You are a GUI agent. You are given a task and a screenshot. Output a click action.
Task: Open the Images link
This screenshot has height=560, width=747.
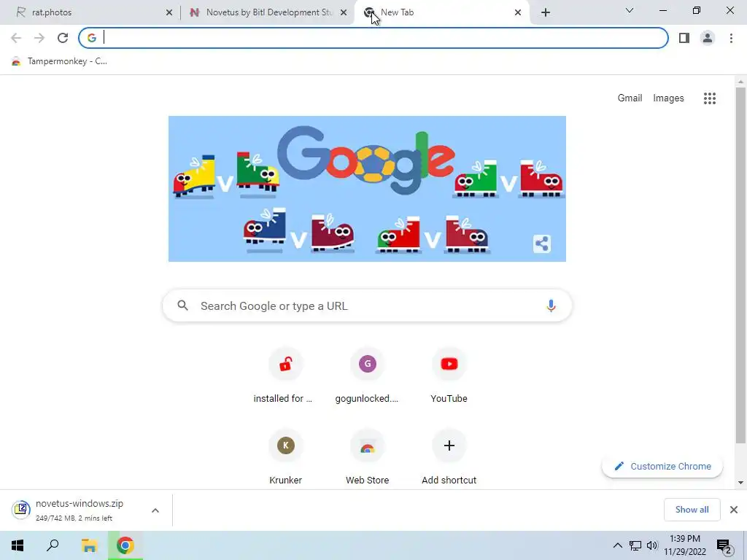(x=668, y=98)
